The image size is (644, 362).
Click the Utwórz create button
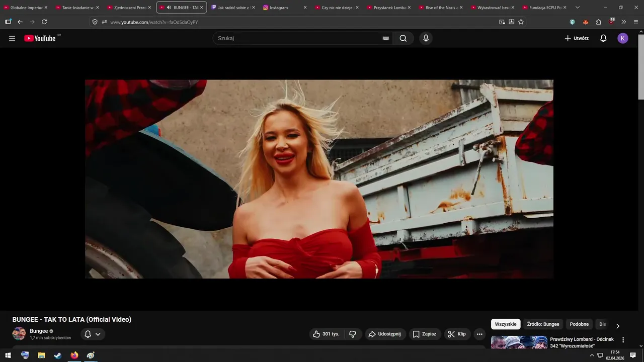(x=576, y=38)
